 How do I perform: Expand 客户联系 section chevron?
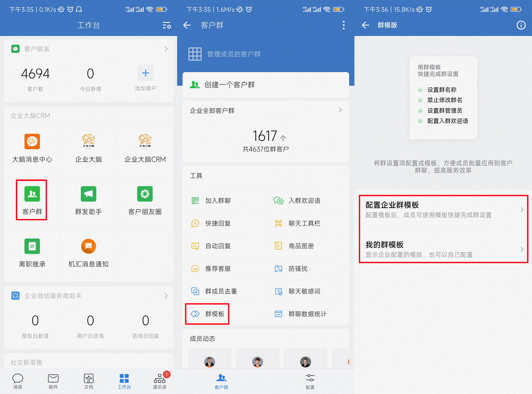coord(166,49)
